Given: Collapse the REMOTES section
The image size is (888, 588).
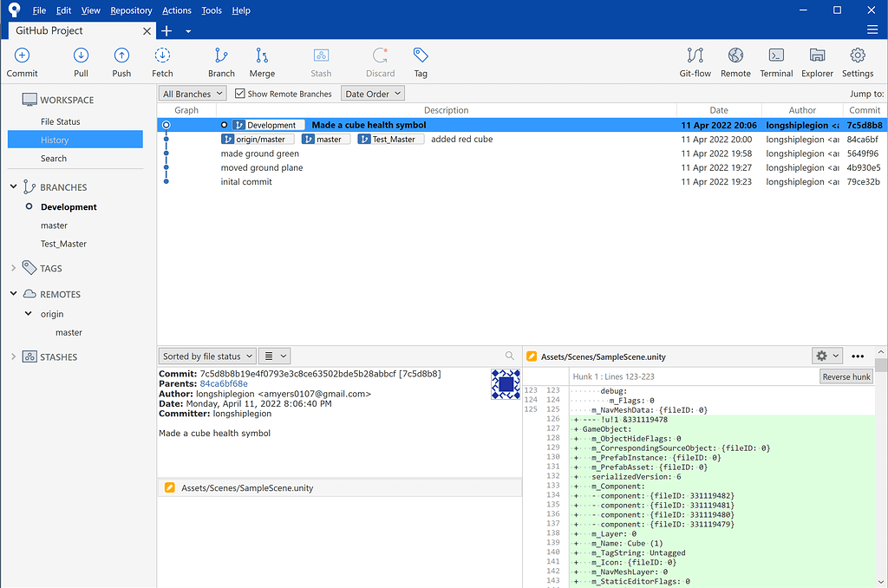Looking at the screenshot, I should pos(14,293).
